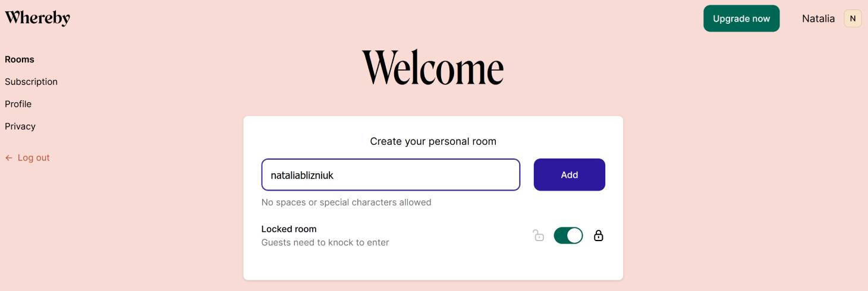The height and width of the screenshot is (291, 868).
Task: Click the open padlock icon
Action: (539, 236)
